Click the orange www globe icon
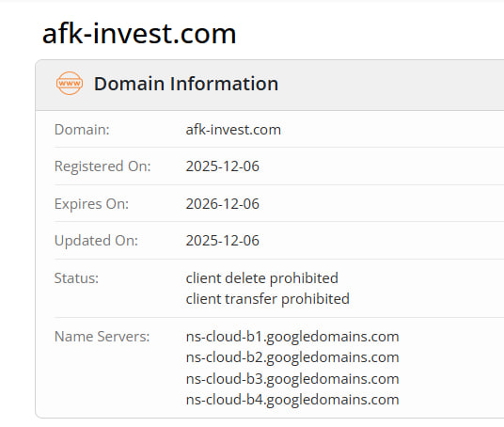 pyautogui.click(x=70, y=84)
